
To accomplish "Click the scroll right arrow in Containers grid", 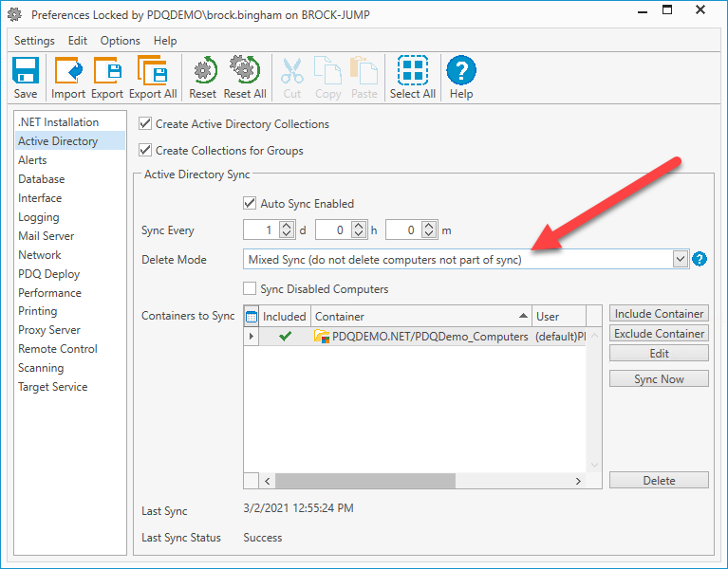I will click(x=578, y=481).
